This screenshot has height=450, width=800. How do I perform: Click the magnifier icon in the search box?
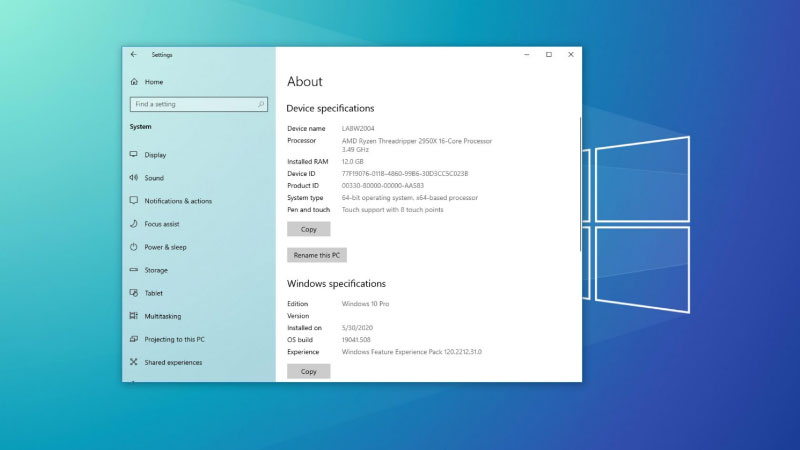tap(261, 104)
